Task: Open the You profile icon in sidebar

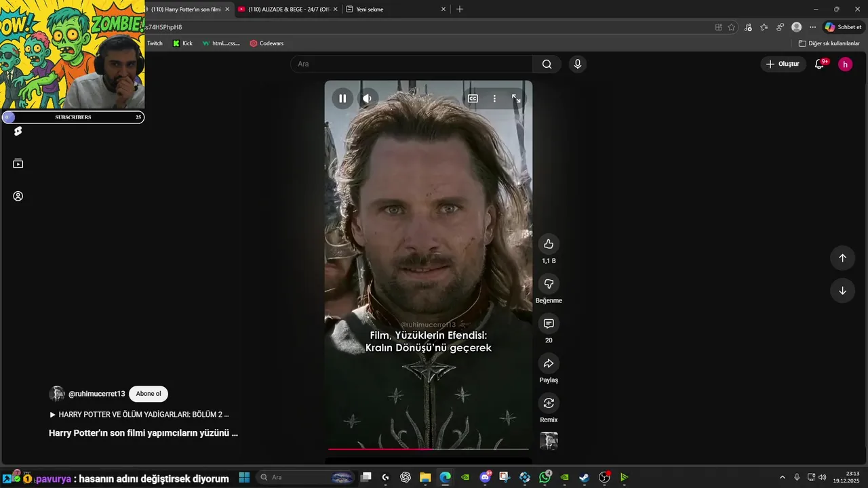Action: [18, 196]
